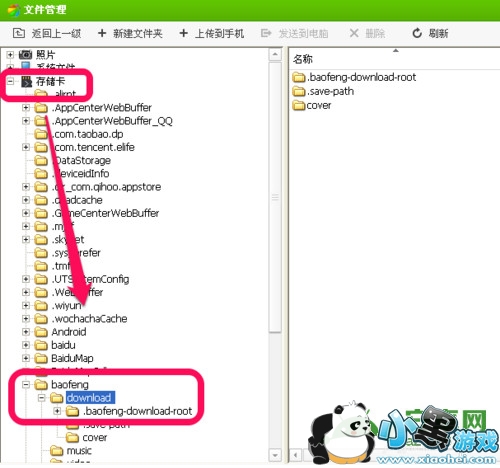Expand the BaiduMap folder node
Viewport: 500px width, 468px height.
click(26, 358)
